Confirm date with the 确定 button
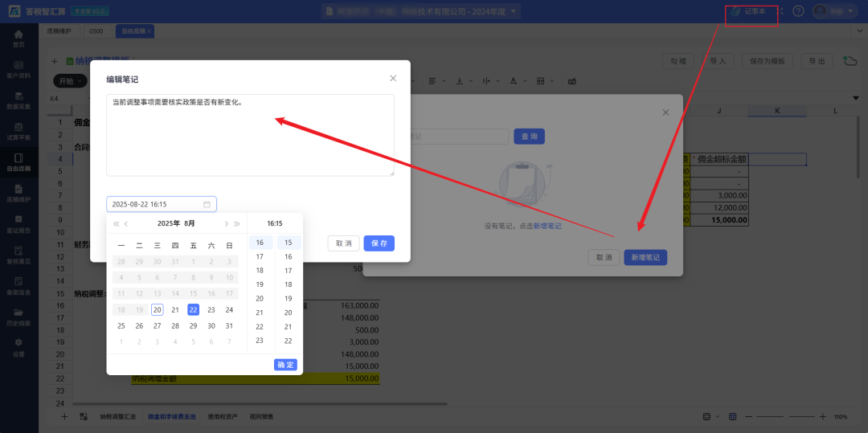 point(285,365)
